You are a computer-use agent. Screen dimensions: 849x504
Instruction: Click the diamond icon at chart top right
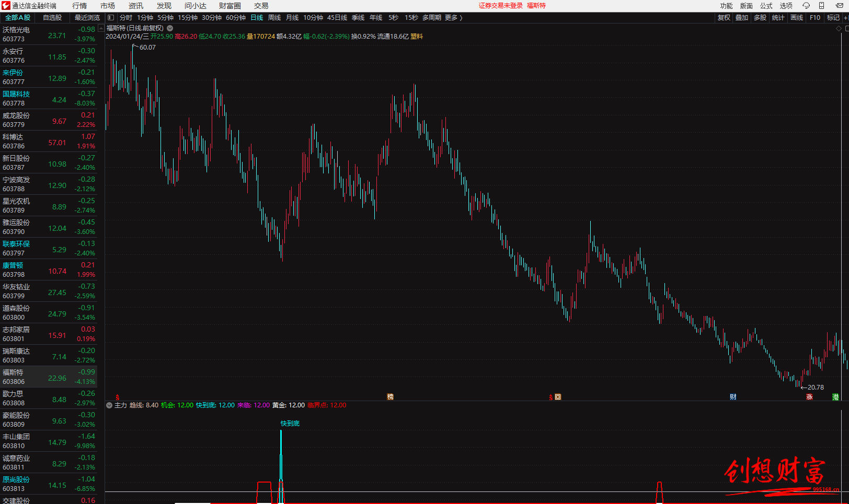[839, 28]
